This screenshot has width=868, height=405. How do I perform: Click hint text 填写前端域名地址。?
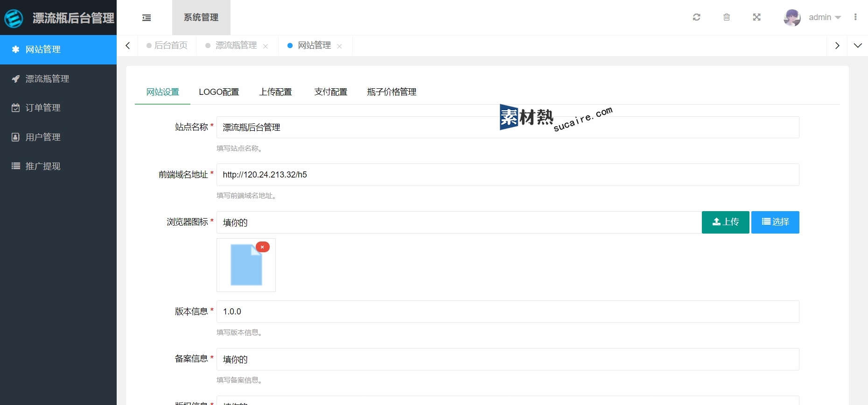click(247, 196)
